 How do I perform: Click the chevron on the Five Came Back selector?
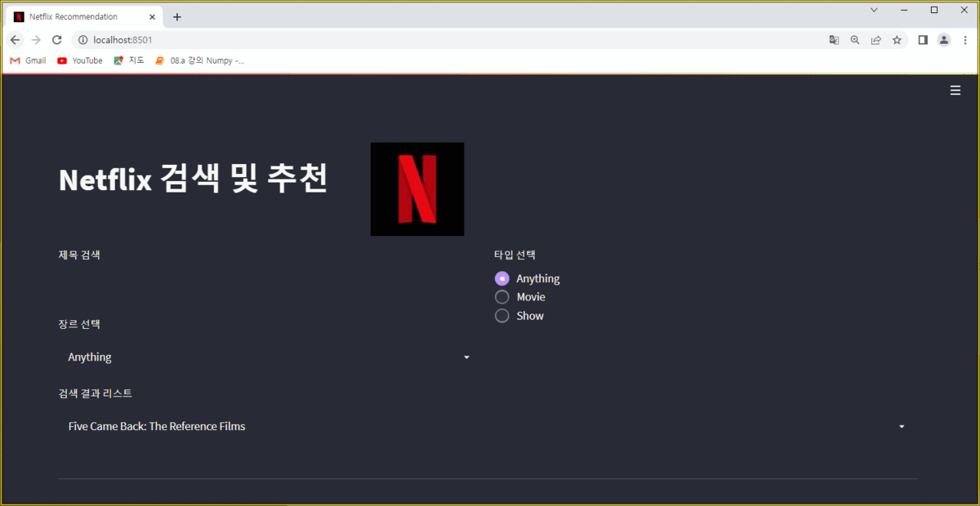coord(901,426)
